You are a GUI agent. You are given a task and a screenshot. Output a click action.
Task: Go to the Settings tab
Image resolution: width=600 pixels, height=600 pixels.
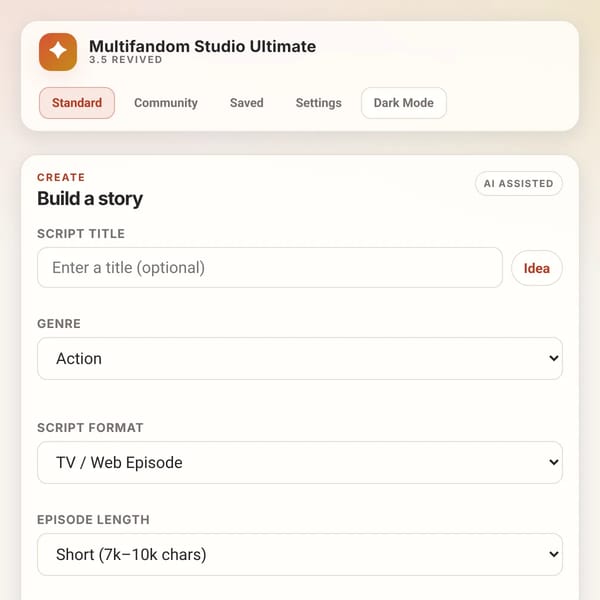point(318,103)
